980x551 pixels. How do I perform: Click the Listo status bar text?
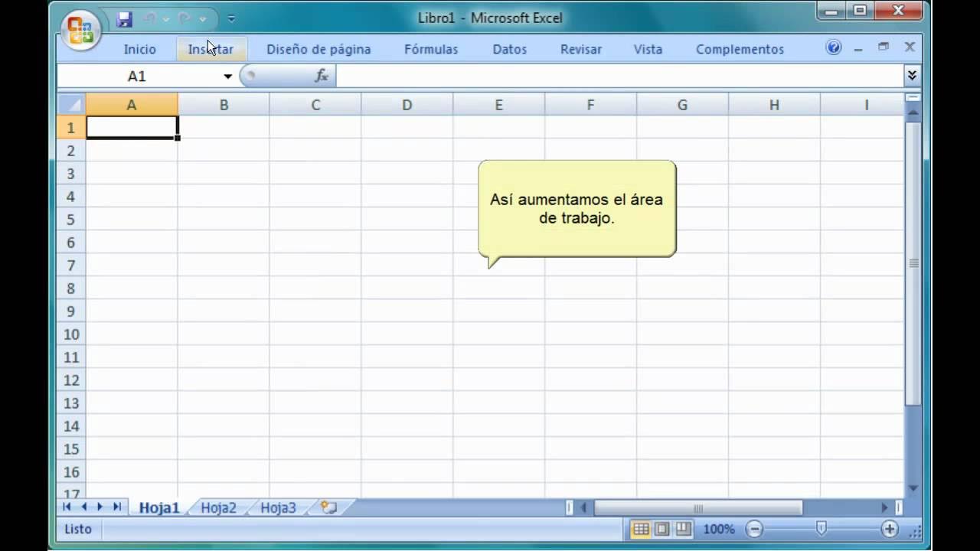pos(77,529)
